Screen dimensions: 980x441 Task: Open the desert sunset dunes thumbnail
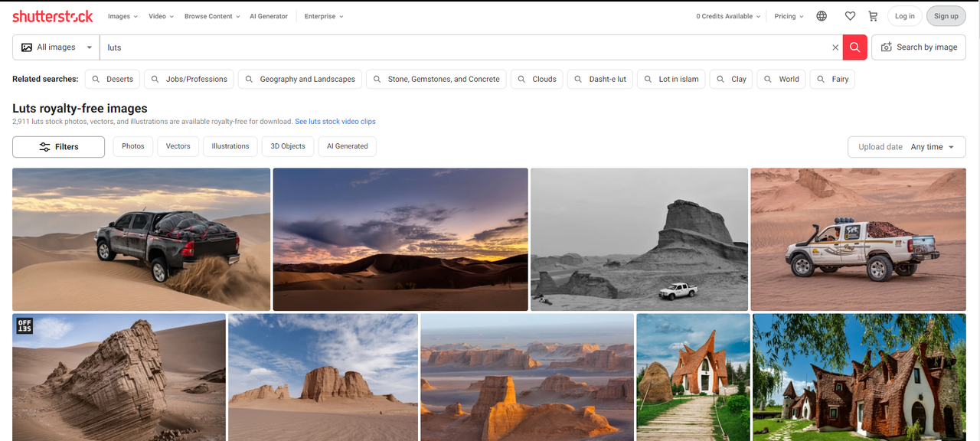point(400,238)
